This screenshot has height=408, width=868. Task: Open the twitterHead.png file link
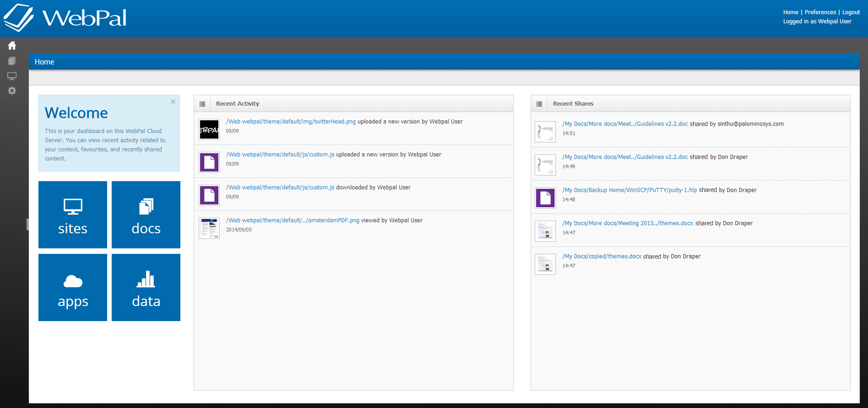pyautogui.click(x=291, y=122)
